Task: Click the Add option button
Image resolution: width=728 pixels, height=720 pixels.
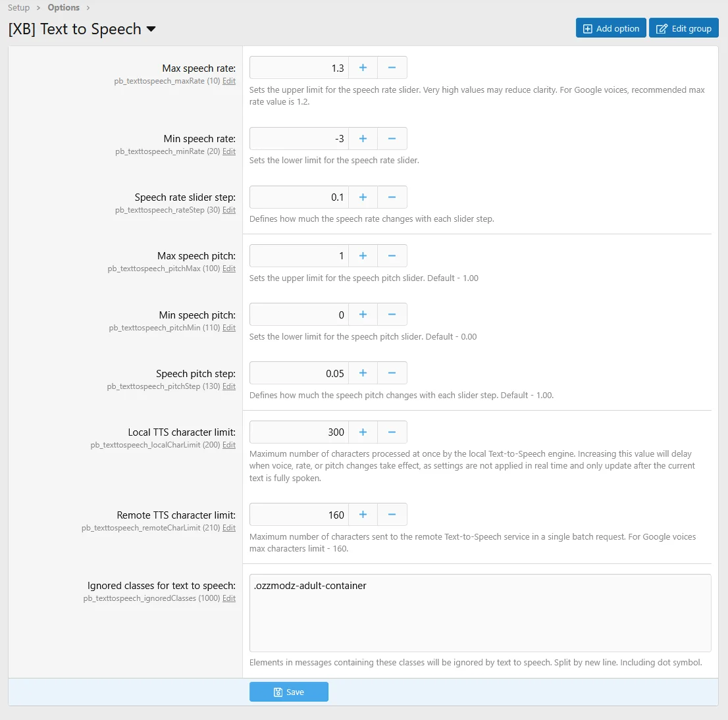Action: click(610, 28)
